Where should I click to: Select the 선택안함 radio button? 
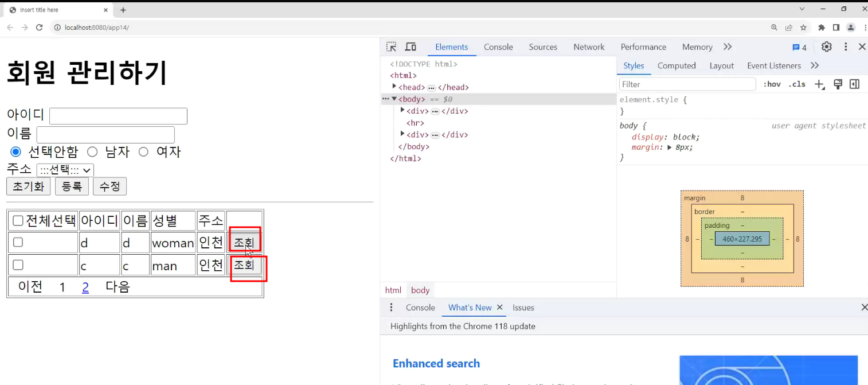pos(15,151)
